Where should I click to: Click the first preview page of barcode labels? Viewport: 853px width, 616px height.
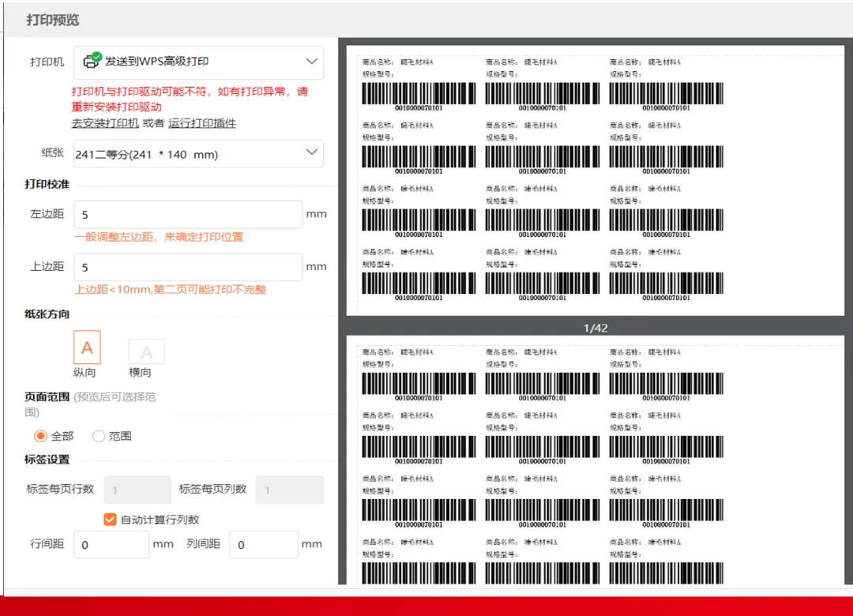point(596,181)
